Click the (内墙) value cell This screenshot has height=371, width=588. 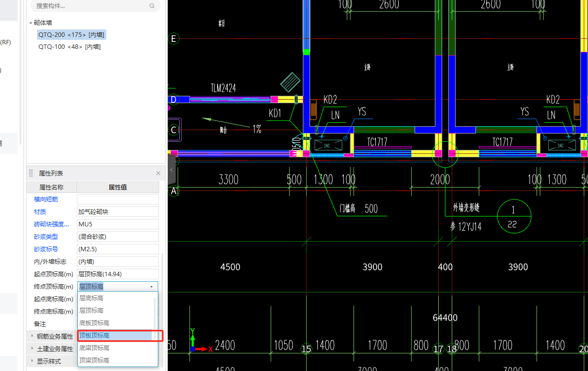(118, 262)
